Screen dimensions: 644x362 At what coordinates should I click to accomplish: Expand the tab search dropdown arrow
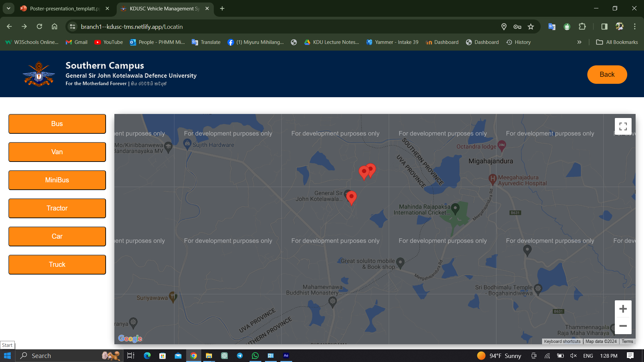tap(8, 8)
